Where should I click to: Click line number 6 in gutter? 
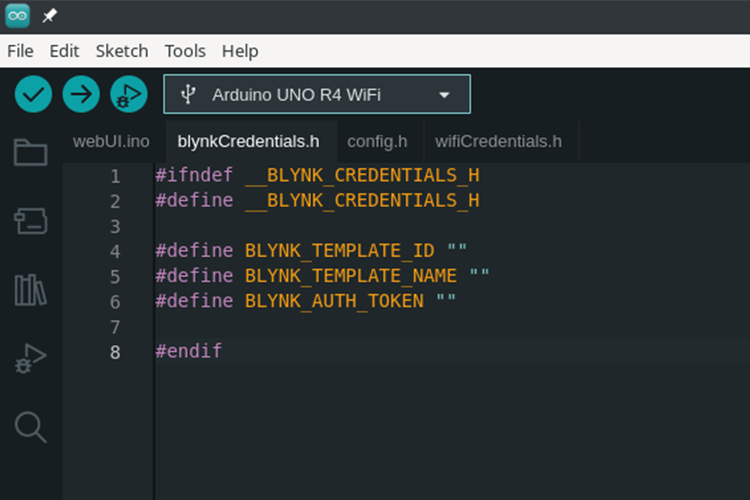point(115,302)
